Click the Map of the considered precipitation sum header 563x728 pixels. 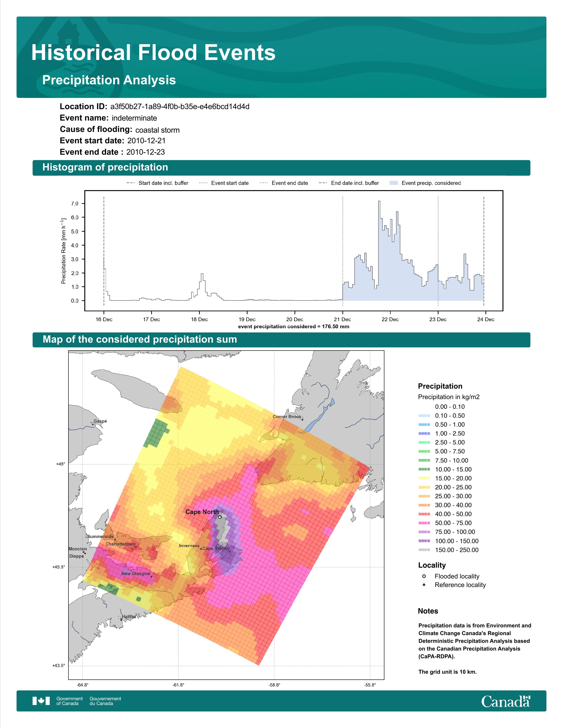[281, 339]
